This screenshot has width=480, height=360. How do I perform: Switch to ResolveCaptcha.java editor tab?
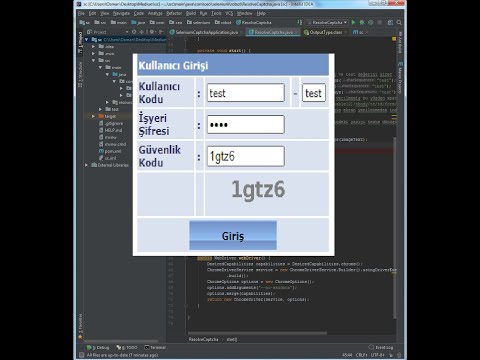(x=273, y=32)
